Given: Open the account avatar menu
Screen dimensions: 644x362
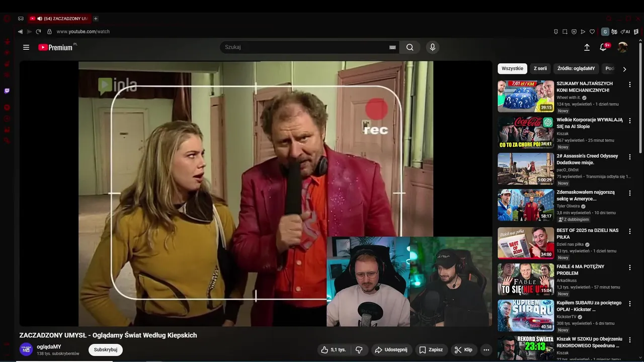Looking at the screenshot, I should (x=622, y=47).
